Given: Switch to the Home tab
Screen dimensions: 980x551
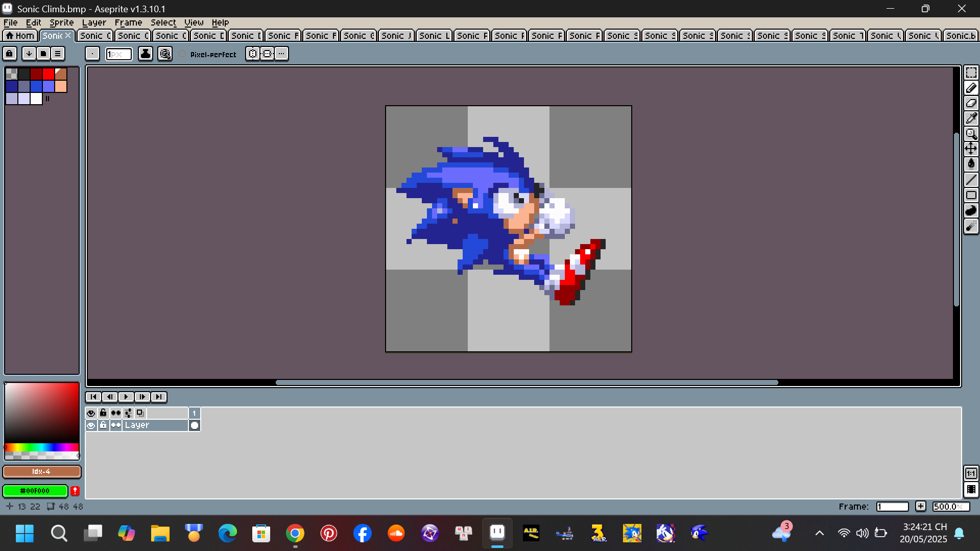Looking at the screenshot, I should pos(20,35).
